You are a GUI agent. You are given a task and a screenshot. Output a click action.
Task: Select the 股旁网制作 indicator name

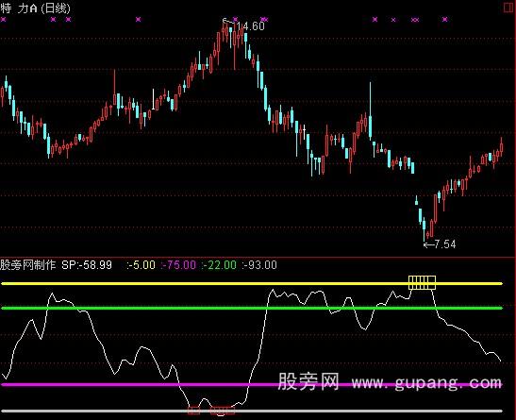(x=28, y=265)
